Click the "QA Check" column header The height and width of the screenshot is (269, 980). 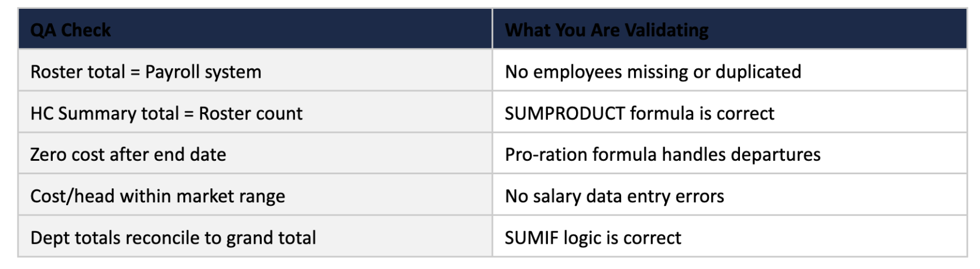coord(70,30)
